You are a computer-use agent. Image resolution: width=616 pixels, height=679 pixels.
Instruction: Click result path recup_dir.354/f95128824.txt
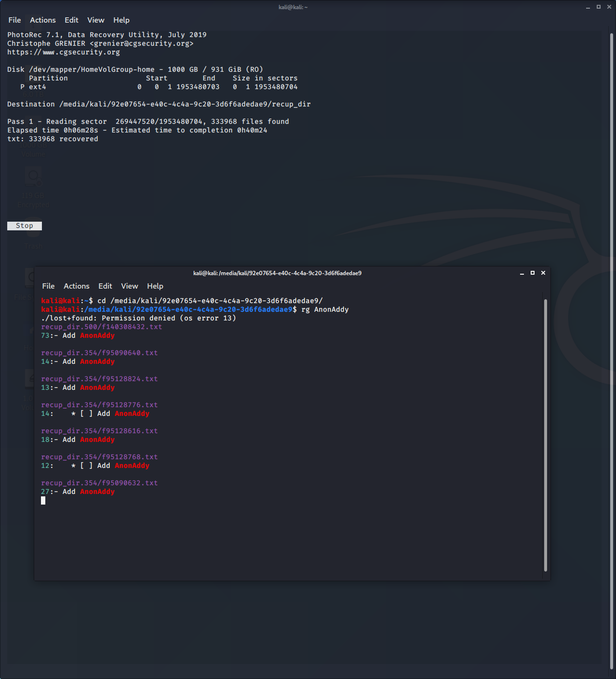(99, 379)
